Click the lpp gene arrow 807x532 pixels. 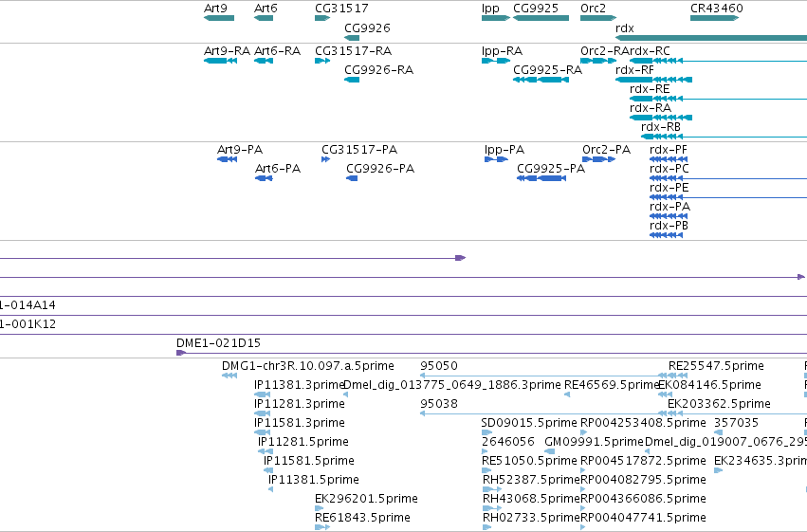(496, 18)
